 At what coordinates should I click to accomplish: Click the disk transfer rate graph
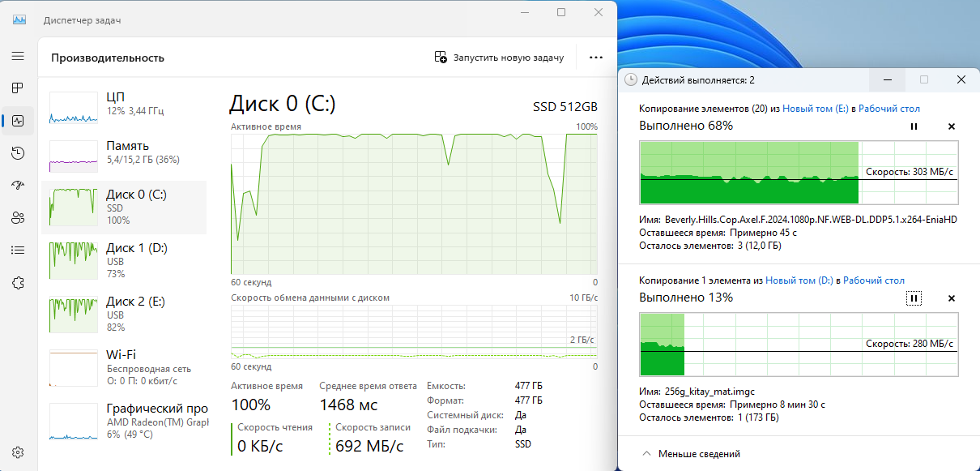click(x=414, y=332)
